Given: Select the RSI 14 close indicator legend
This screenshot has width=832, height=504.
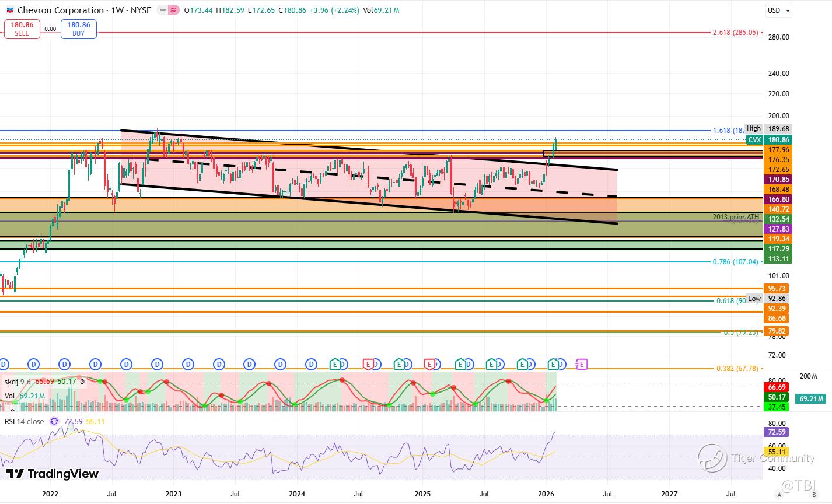Looking at the screenshot, I should click(25, 421).
